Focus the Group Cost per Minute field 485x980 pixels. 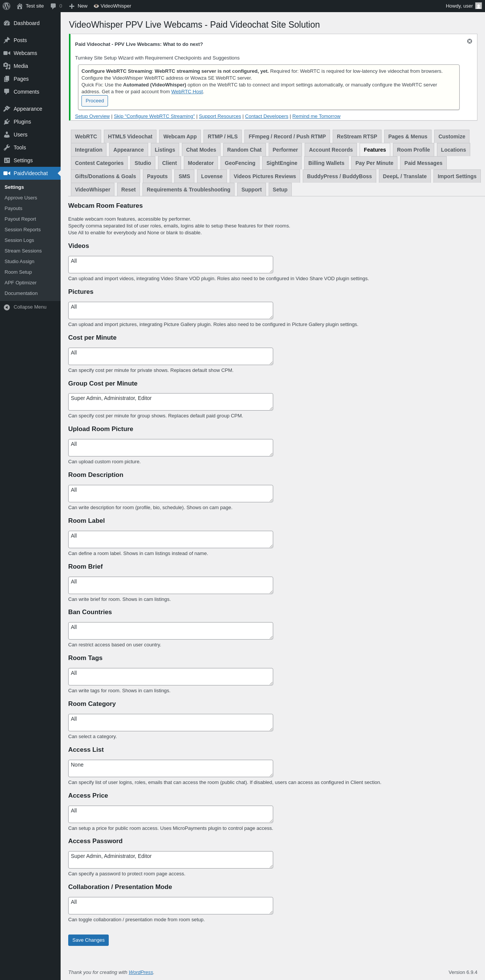[171, 402]
